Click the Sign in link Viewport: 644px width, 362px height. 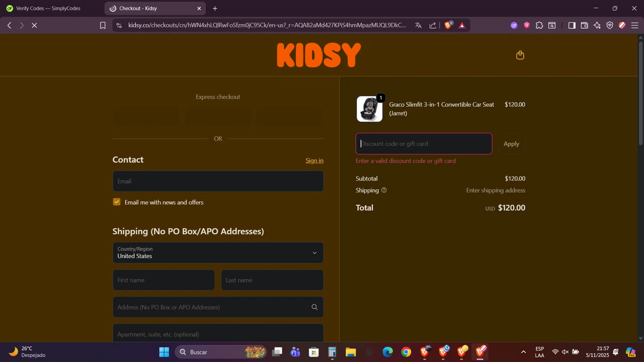315,160
